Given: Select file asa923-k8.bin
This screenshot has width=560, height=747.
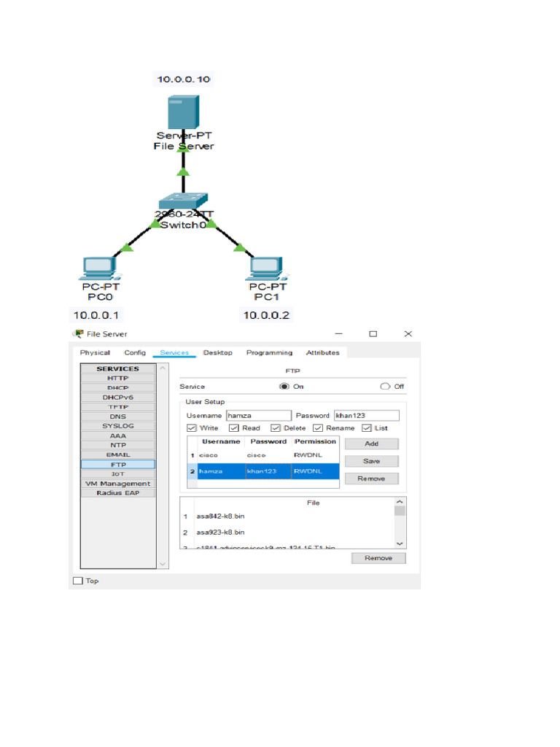Looking at the screenshot, I should click(220, 532).
